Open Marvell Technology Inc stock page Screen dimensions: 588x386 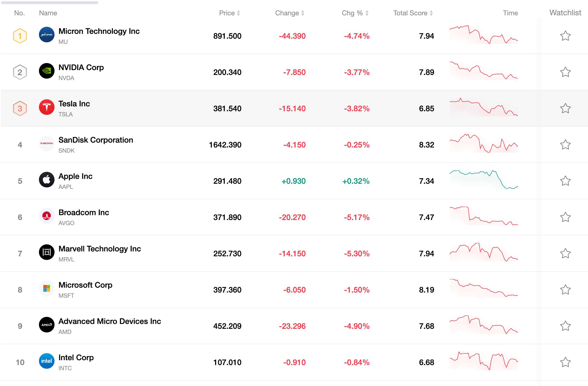100,249
